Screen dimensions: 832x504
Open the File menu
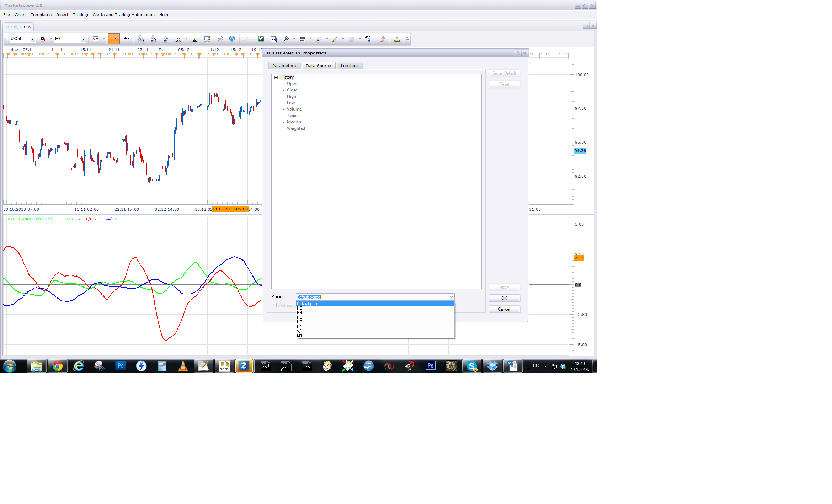coord(6,15)
